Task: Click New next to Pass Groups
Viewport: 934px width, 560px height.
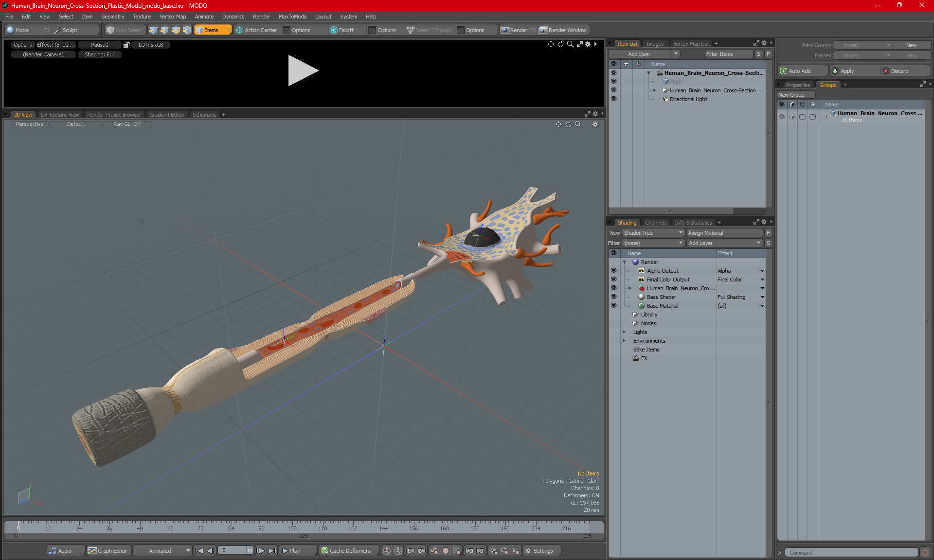Action: tap(911, 45)
